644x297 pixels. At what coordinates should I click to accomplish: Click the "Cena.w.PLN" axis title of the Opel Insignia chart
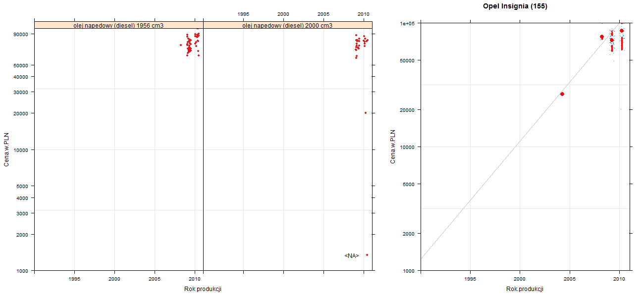pyautogui.click(x=393, y=147)
